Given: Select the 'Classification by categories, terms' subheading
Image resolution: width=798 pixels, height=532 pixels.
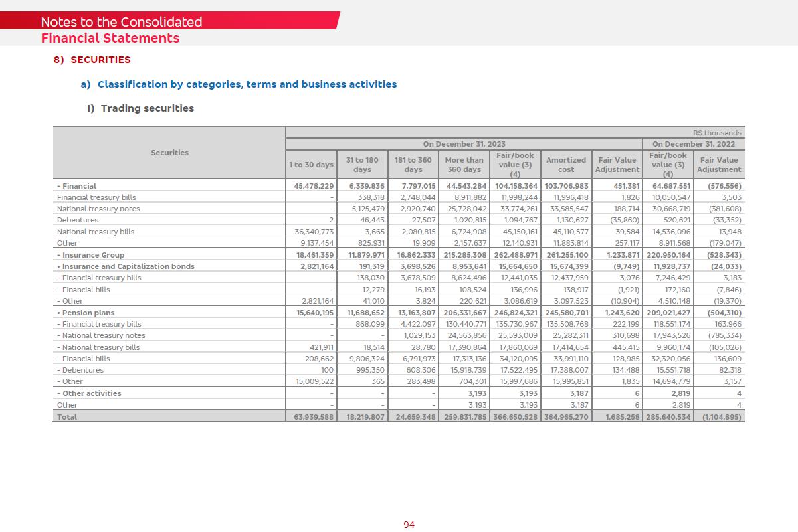Looking at the screenshot, I should tap(247, 84).
